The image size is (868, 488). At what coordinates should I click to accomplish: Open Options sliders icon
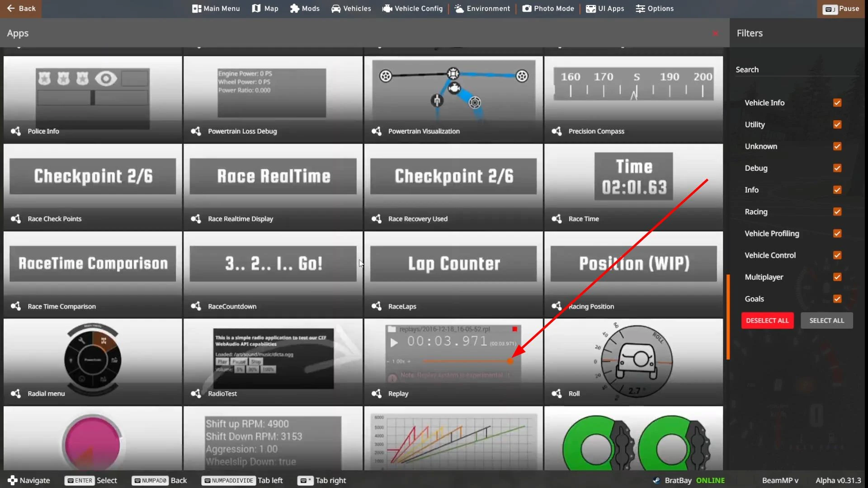pos(640,9)
